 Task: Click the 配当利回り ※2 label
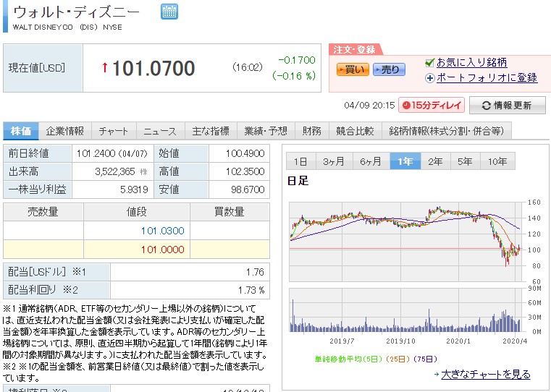pyautogui.click(x=43, y=290)
